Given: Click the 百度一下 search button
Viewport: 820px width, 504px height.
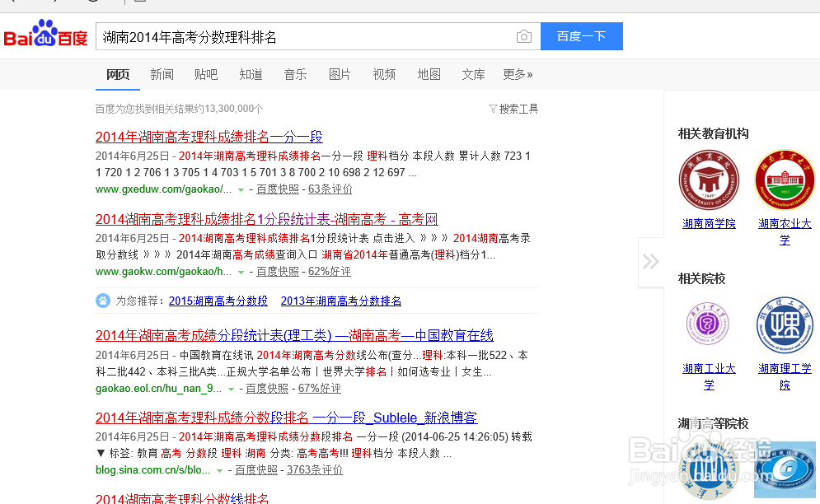Looking at the screenshot, I should pyautogui.click(x=582, y=36).
